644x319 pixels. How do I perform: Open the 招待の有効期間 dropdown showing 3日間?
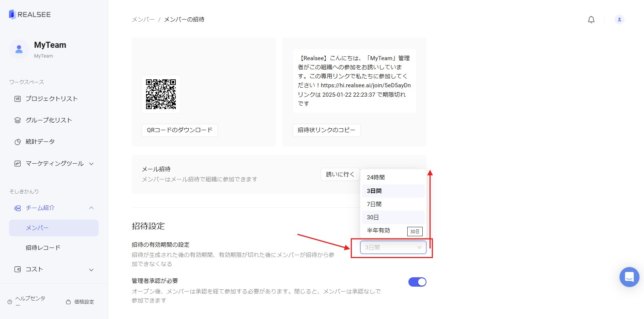tap(393, 247)
